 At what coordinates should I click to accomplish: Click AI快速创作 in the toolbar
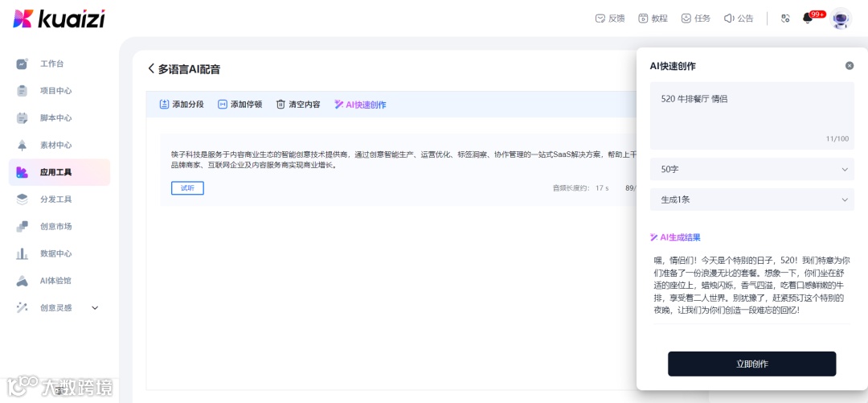pyautogui.click(x=360, y=105)
